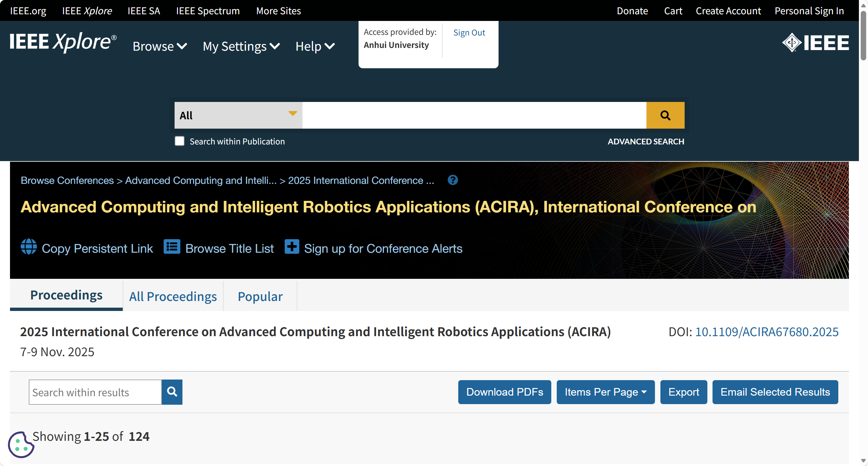Enable Search within Publication checkbox
Screen dimensions: 868x466
pyautogui.click(x=180, y=141)
